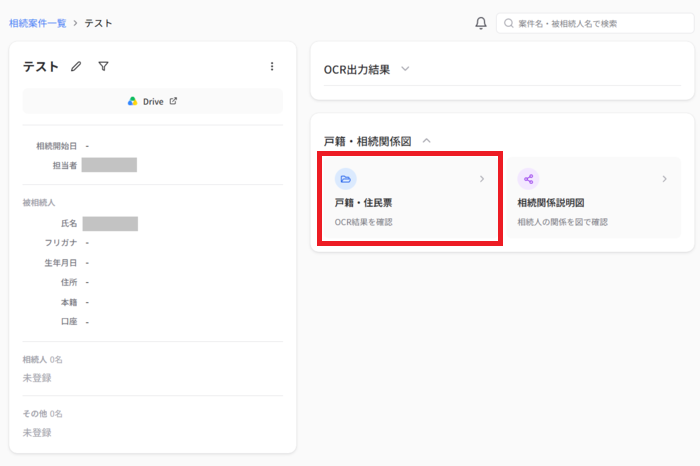Click the redacted 氏名 value
The image size is (700, 466).
pos(110,224)
